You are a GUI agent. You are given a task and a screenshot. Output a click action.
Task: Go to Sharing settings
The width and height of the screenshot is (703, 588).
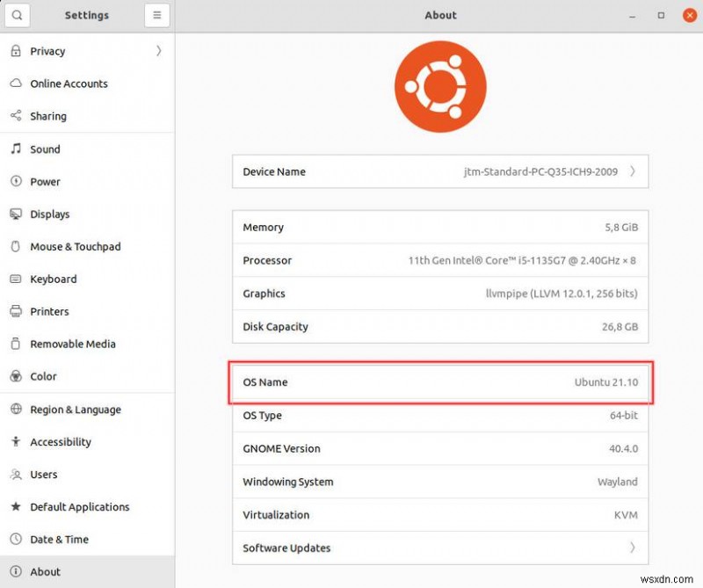coord(87,116)
